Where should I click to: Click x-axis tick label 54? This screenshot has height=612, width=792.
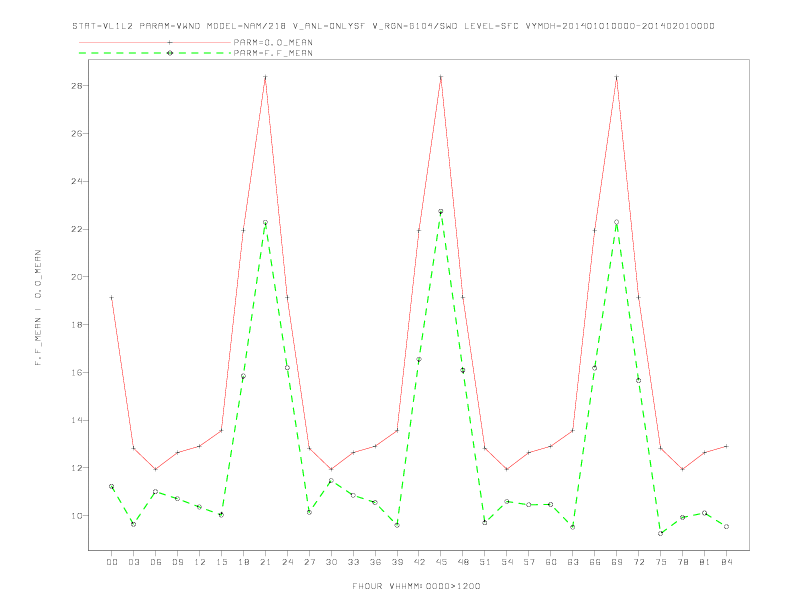pyautogui.click(x=507, y=562)
